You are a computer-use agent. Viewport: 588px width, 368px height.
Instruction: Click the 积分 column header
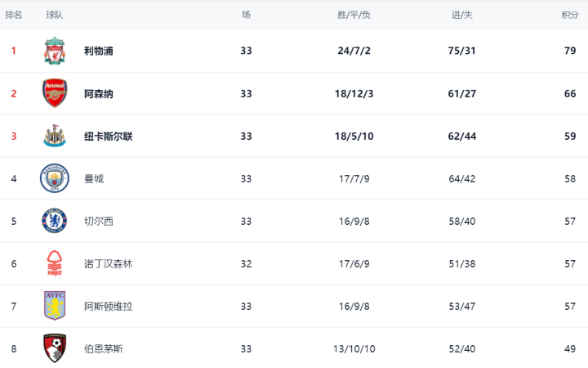[570, 15]
